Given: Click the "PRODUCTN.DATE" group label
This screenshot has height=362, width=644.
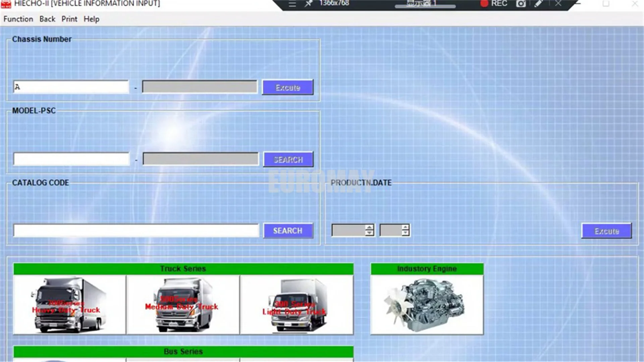Looking at the screenshot, I should 361,183.
